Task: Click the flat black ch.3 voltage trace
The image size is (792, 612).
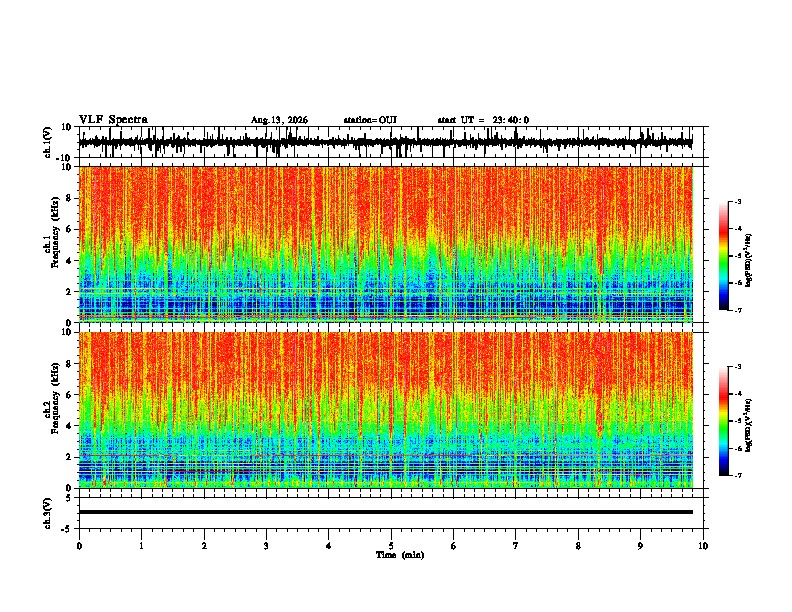Action: click(x=385, y=512)
